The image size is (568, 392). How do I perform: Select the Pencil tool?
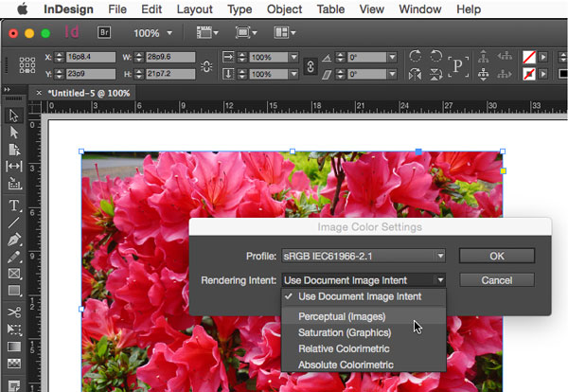14,257
